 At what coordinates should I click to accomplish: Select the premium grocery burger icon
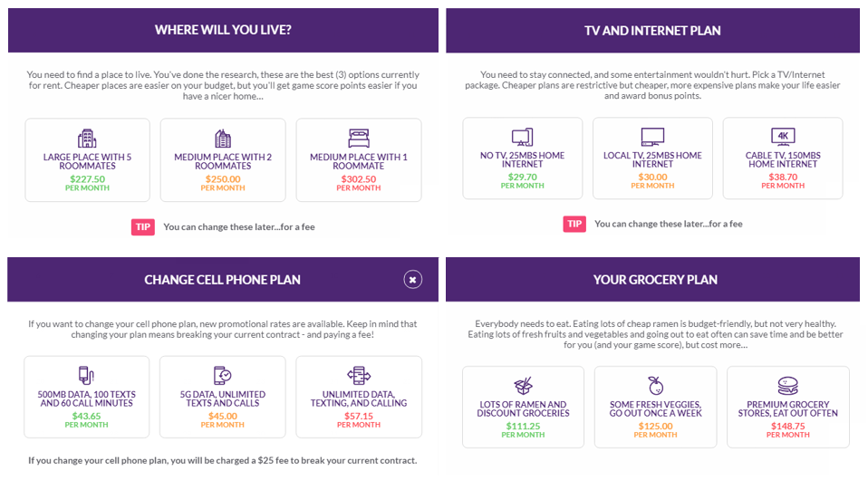(787, 385)
